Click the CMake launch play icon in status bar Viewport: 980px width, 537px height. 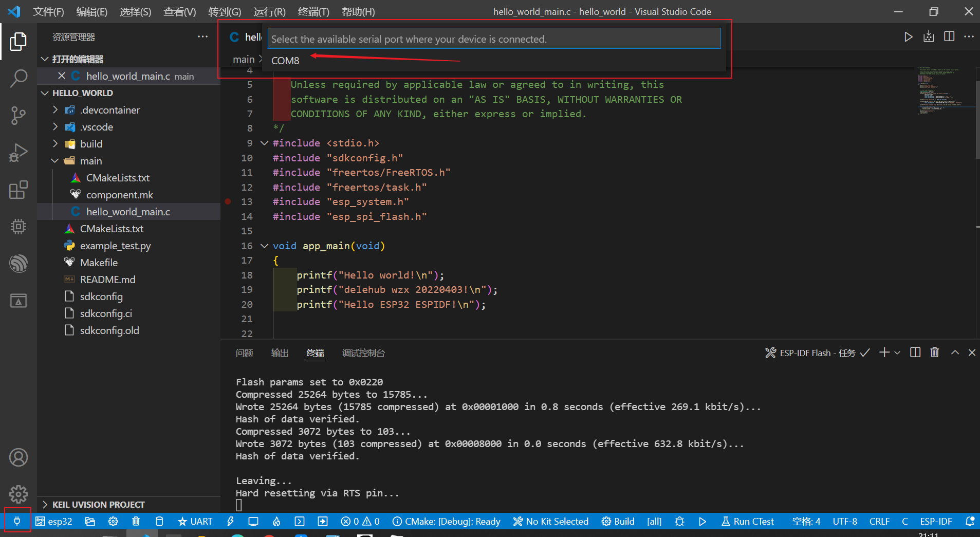click(x=702, y=521)
